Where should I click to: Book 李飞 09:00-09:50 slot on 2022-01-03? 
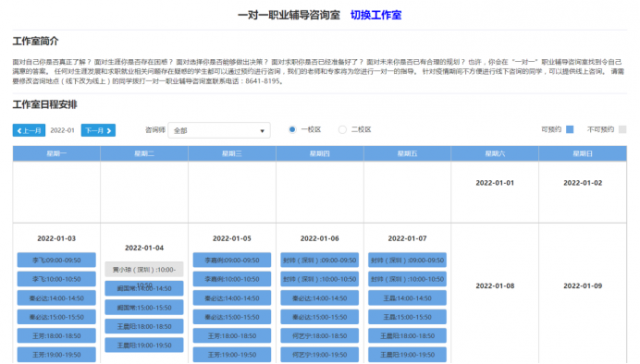[x=57, y=260]
